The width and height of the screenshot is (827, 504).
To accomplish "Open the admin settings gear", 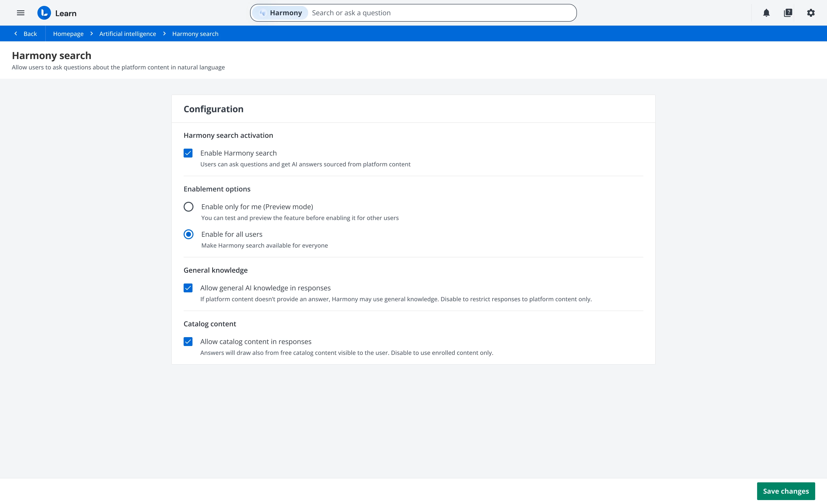I will click(x=811, y=13).
